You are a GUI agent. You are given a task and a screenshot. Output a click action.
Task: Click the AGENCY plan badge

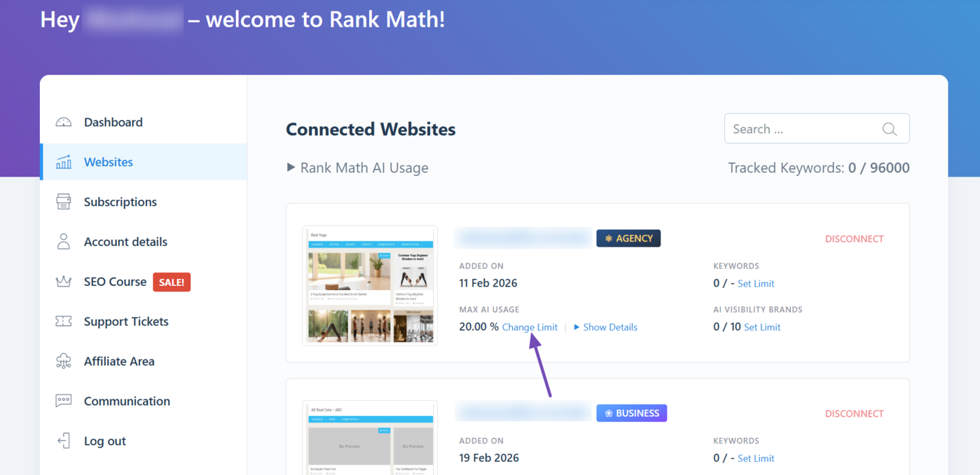[x=628, y=238]
